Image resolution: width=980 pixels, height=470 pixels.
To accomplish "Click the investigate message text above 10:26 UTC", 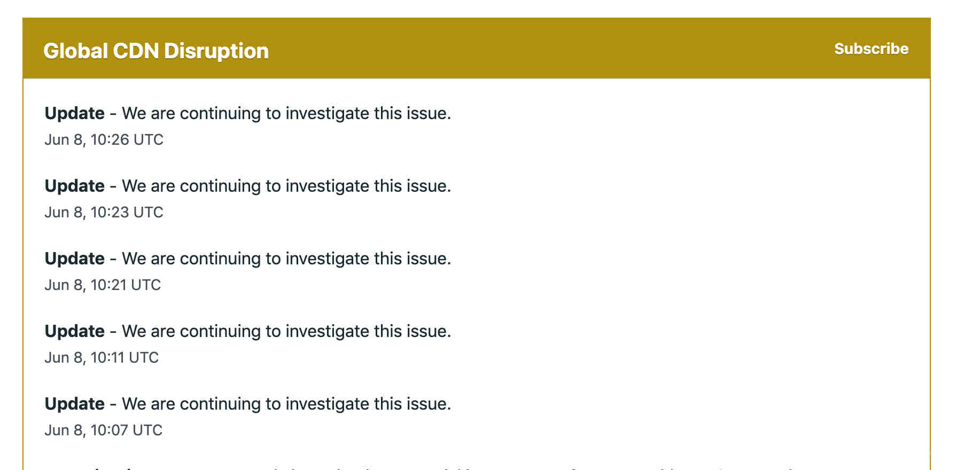I will point(286,113).
